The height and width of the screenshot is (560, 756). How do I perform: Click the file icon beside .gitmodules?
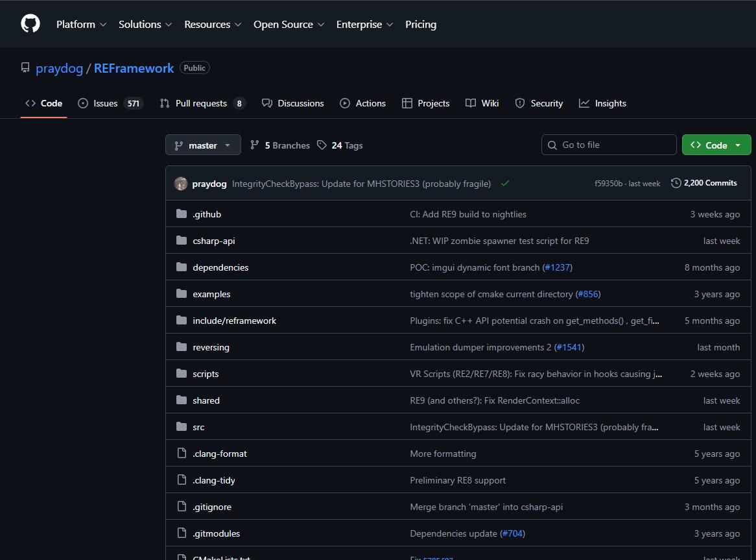182,533
